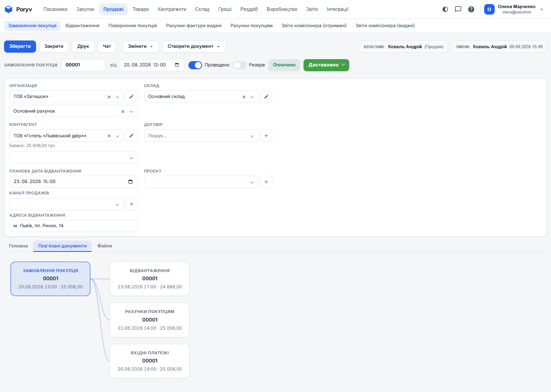Add a new contract plus icon

coord(266,136)
